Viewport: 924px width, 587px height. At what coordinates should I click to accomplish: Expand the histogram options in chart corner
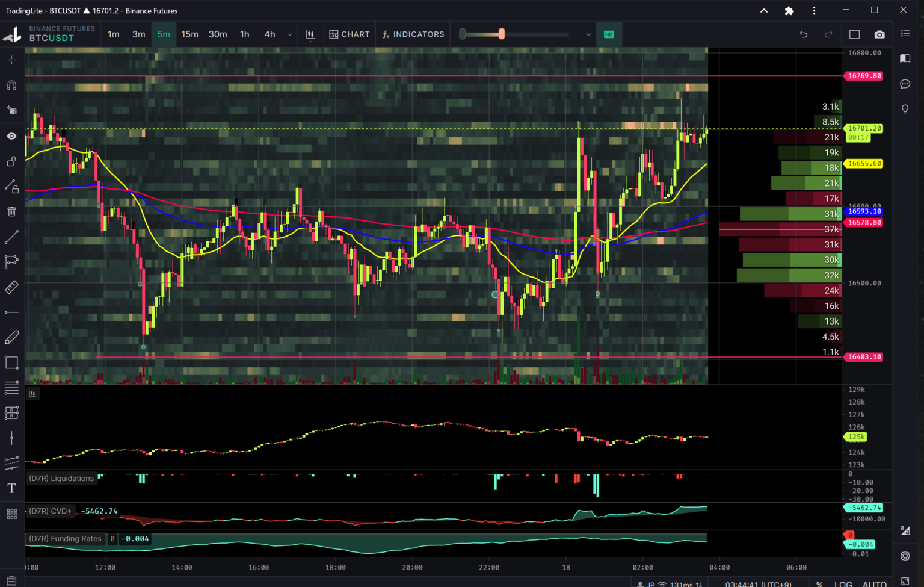pyautogui.click(x=33, y=393)
